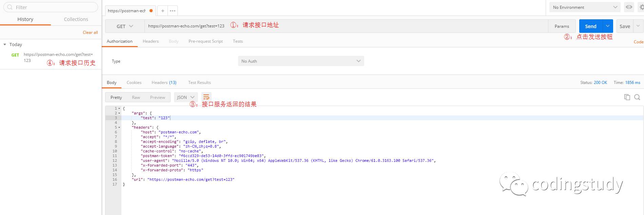The image size is (644, 215).
Task: Add a new request tab with plus icon
Action: point(163,11)
